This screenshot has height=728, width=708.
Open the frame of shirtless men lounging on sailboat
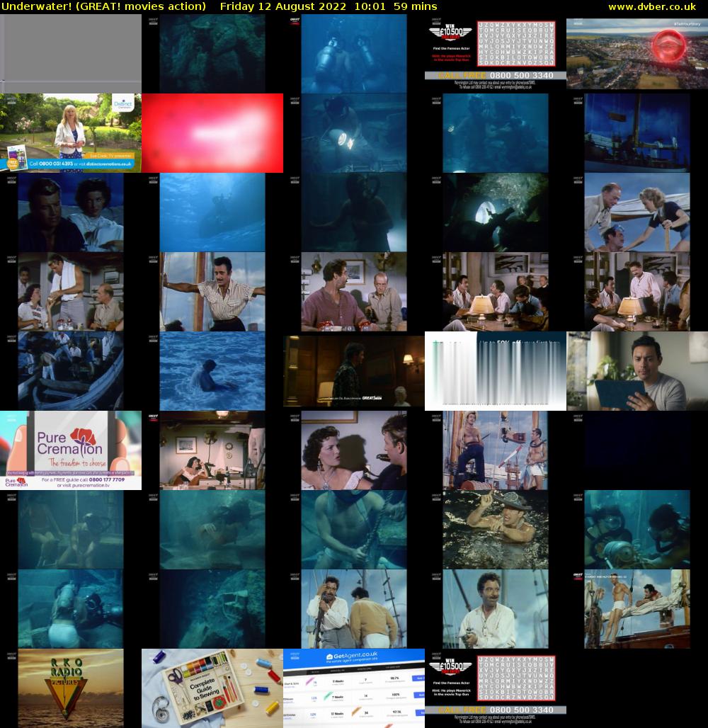pyautogui.click(x=637, y=609)
